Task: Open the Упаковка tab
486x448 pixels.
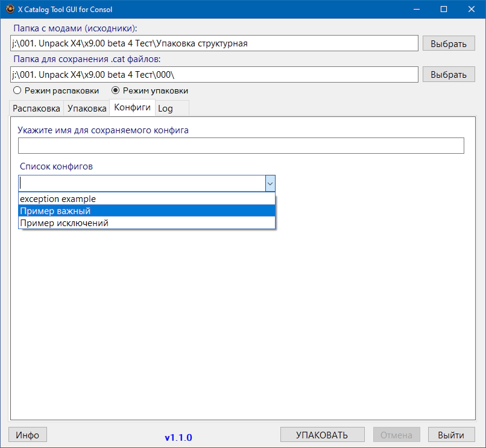Action: (87, 109)
